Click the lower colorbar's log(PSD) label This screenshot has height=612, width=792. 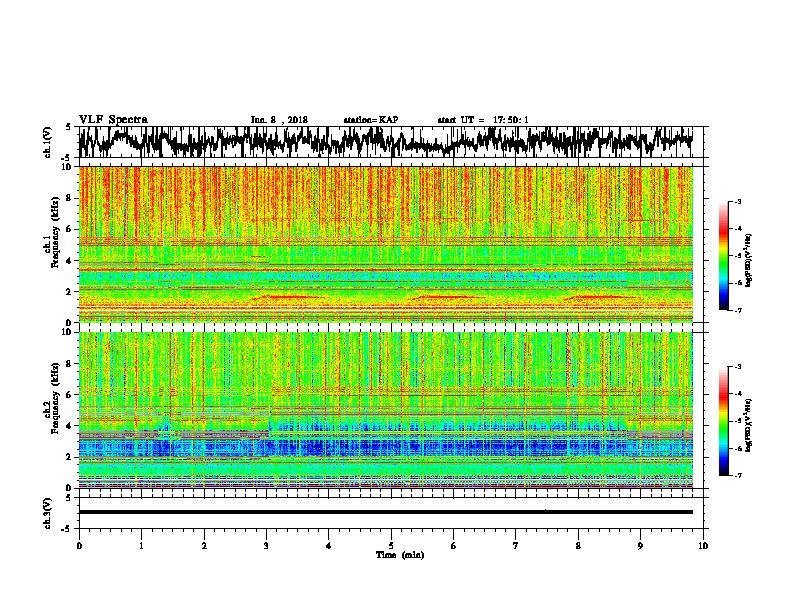(x=749, y=425)
